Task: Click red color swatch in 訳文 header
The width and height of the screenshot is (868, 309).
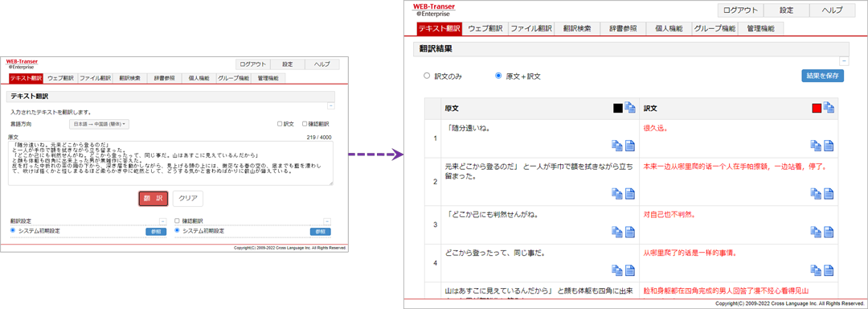Action: coord(817,109)
